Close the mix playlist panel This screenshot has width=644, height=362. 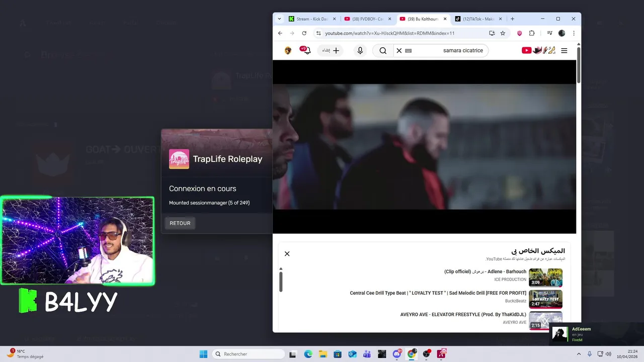pyautogui.click(x=287, y=253)
